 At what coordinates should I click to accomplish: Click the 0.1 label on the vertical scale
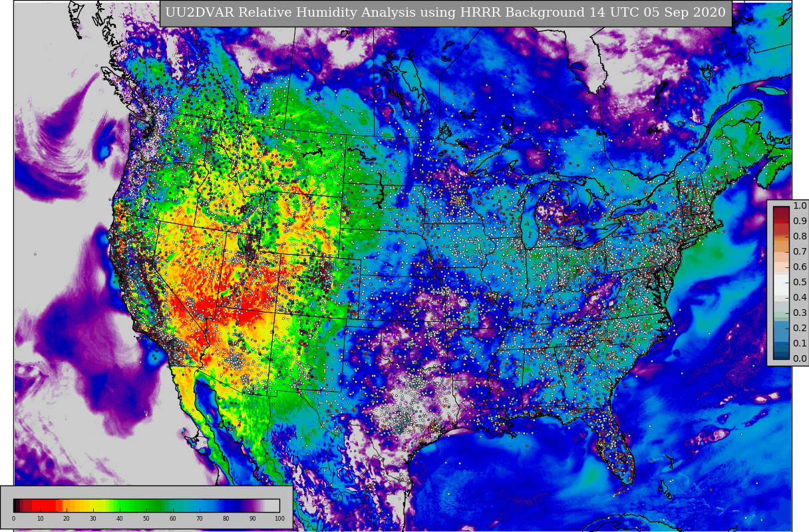tap(800, 344)
